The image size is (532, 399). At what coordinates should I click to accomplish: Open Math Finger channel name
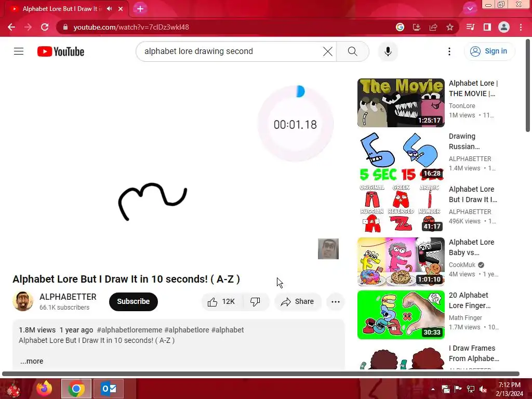[465, 317]
